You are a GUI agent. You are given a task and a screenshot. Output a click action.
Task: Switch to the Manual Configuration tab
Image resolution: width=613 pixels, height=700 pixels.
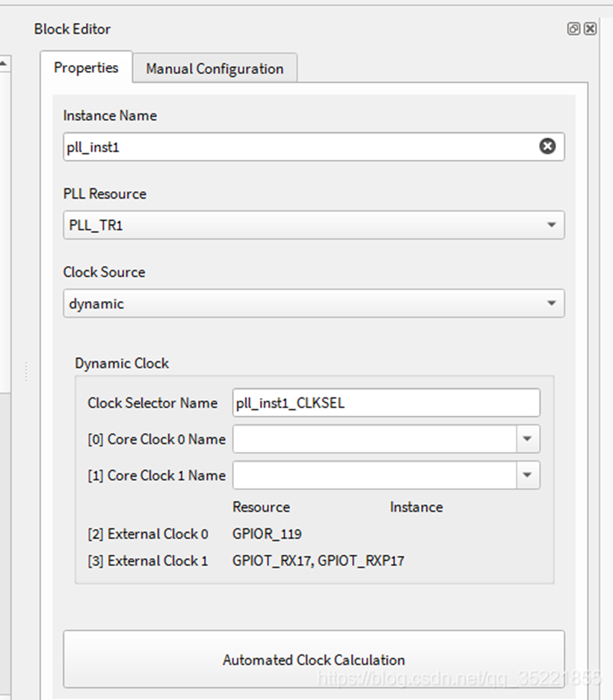[x=215, y=68]
